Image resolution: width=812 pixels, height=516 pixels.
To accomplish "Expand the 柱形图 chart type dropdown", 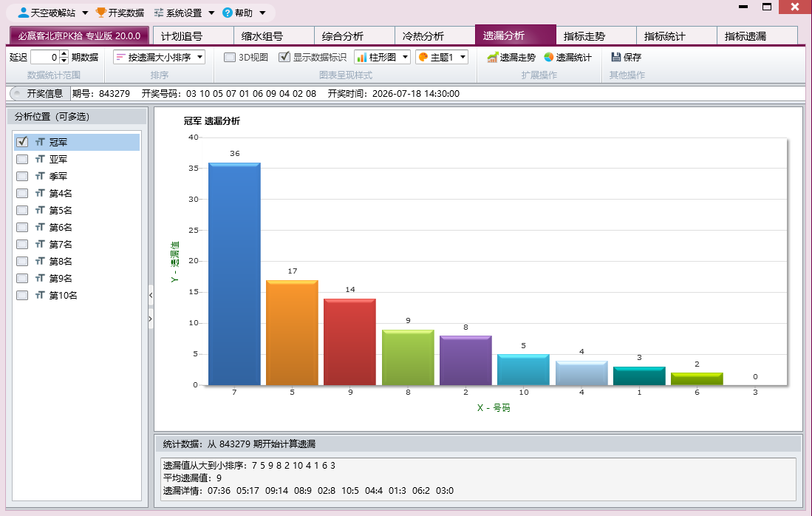I will coord(382,57).
